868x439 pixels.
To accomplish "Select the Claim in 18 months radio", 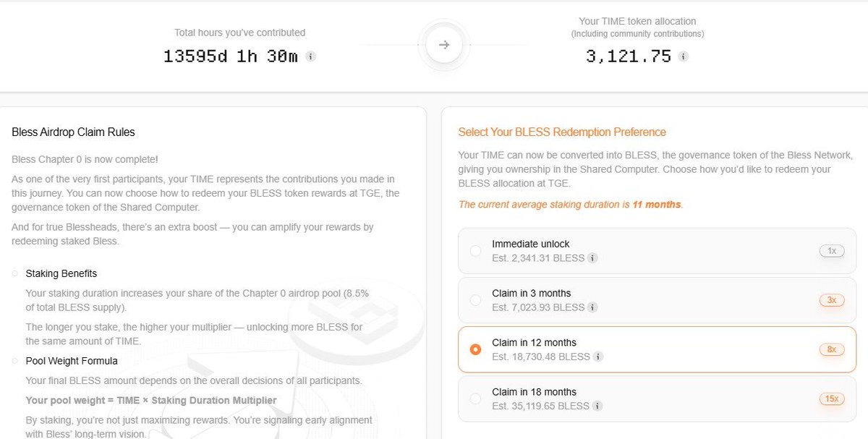I will tap(475, 398).
